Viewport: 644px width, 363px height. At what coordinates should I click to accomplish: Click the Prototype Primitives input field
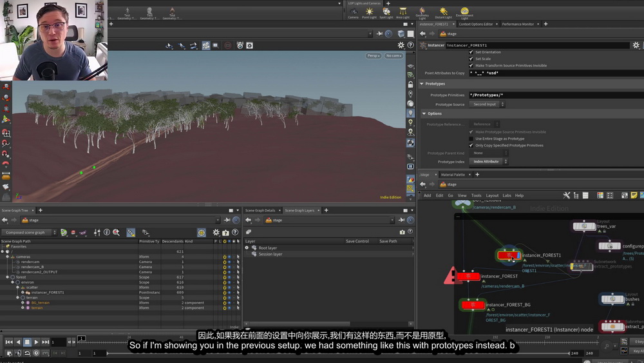[x=556, y=95]
